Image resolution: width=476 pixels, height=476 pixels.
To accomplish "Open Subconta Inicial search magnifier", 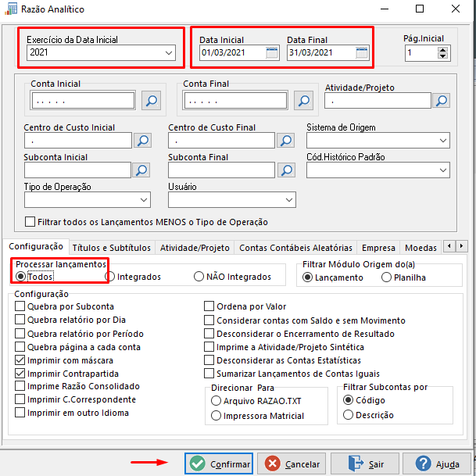I will point(141,170).
